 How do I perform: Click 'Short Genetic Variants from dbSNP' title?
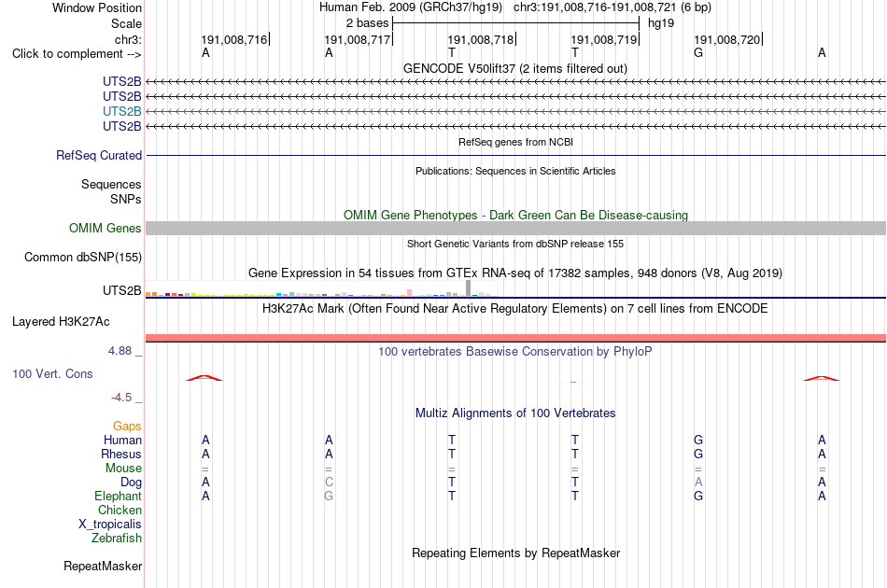tap(515, 244)
